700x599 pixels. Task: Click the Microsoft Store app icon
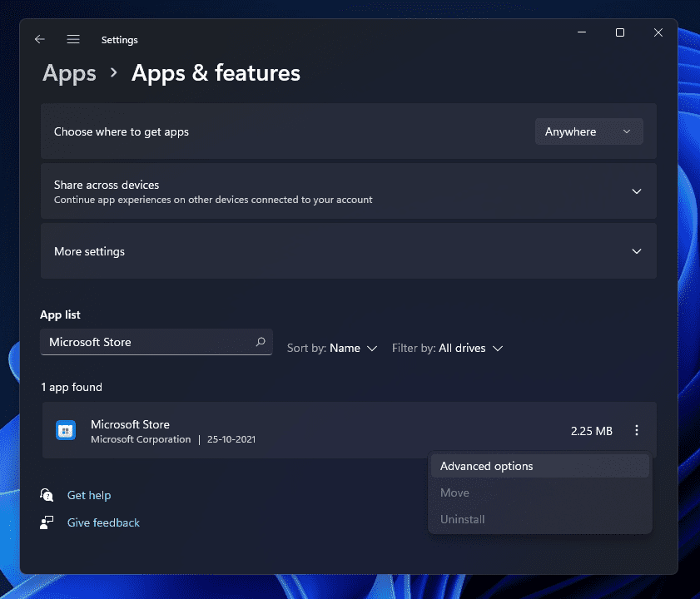click(x=66, y=431)
